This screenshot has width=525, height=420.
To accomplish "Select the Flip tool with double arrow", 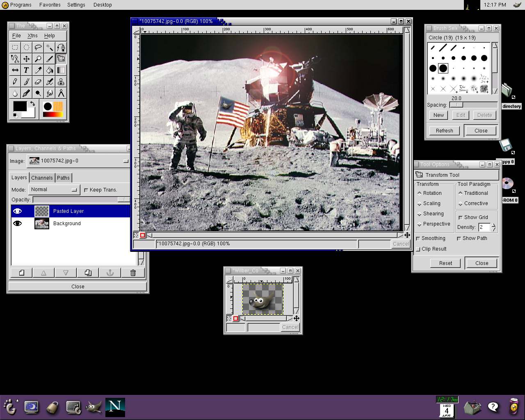I will point(15,70).
